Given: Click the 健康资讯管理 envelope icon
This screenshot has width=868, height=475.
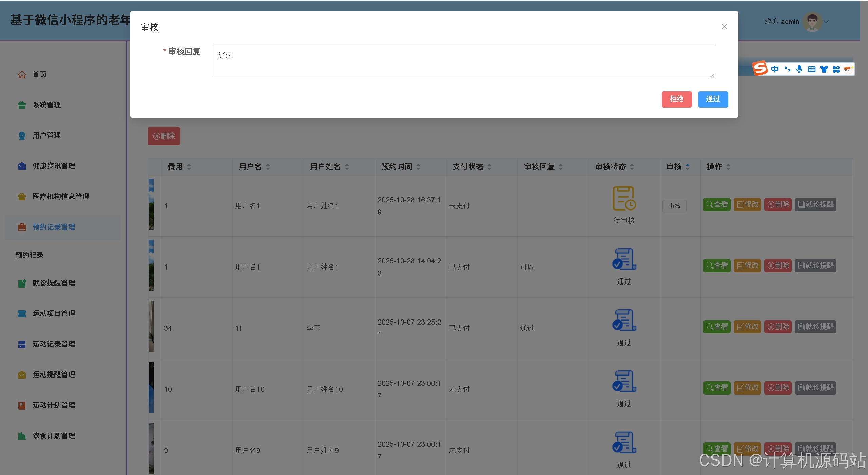Looking at the screenshot, I should (x=22, y=166).
